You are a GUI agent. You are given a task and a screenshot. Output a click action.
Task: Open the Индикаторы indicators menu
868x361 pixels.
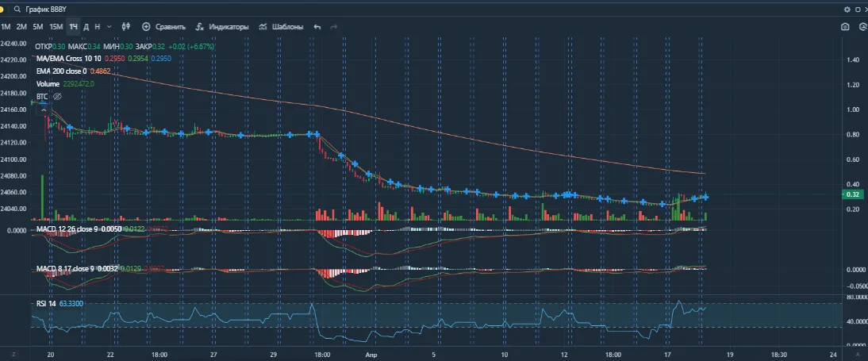(222, 26)
